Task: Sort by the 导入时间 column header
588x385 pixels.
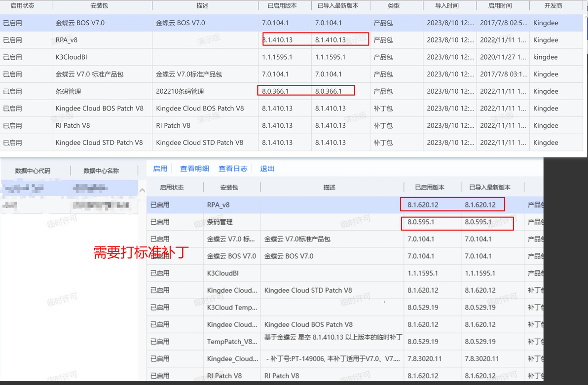Action: (446, 5)
